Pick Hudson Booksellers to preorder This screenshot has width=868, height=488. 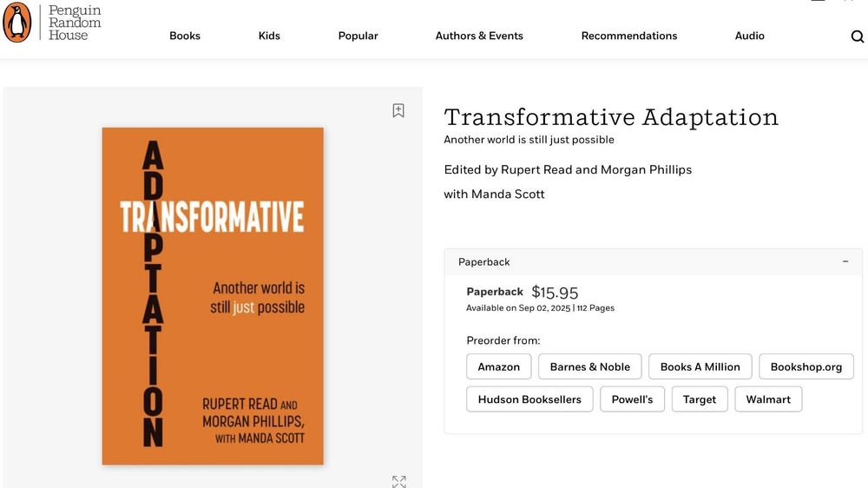(x=529, y=399)
